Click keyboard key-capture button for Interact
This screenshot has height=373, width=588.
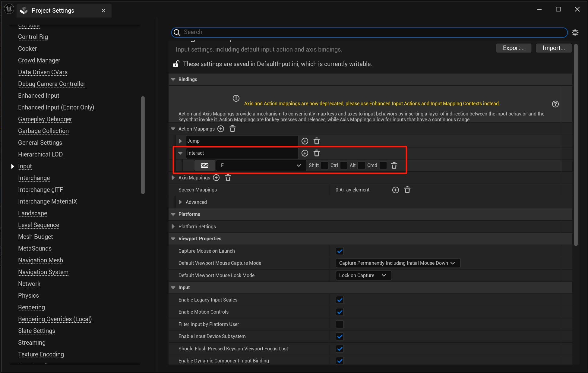coord(205,166)
